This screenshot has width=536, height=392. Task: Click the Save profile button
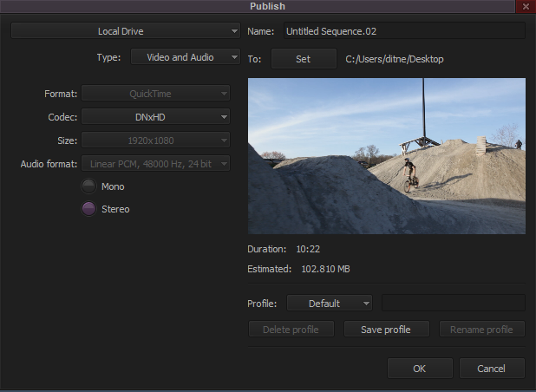click(385, 330)
